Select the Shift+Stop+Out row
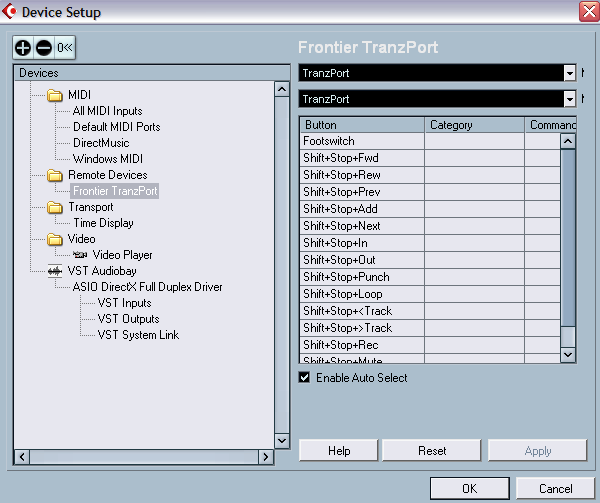Screen dimensions: 600x503 point(430,260)
